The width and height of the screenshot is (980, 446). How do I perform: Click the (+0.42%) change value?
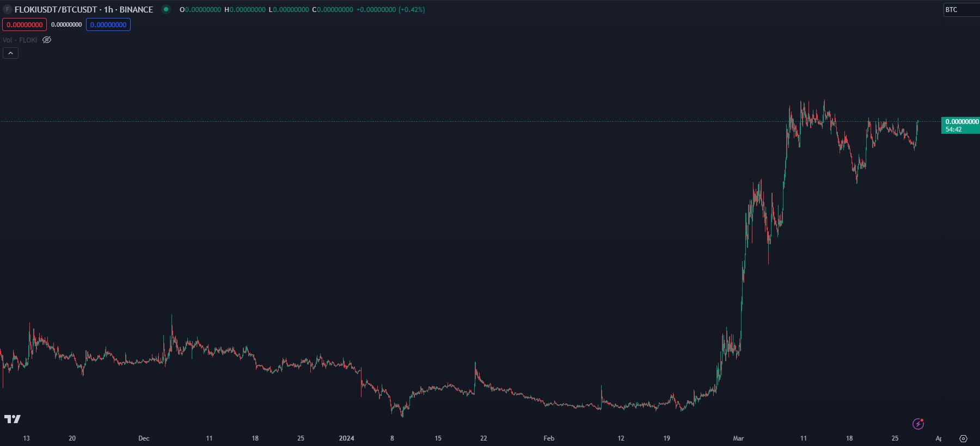(x=412, y=9)
